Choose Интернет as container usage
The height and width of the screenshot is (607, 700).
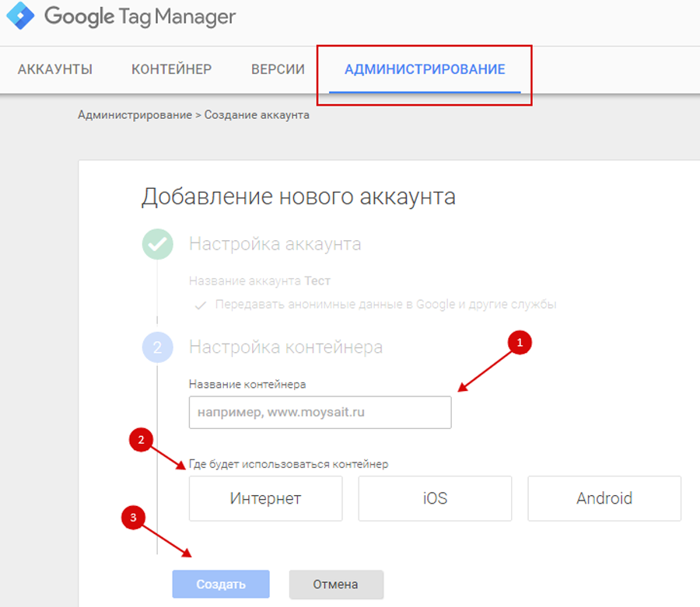(x=265, y=498)
